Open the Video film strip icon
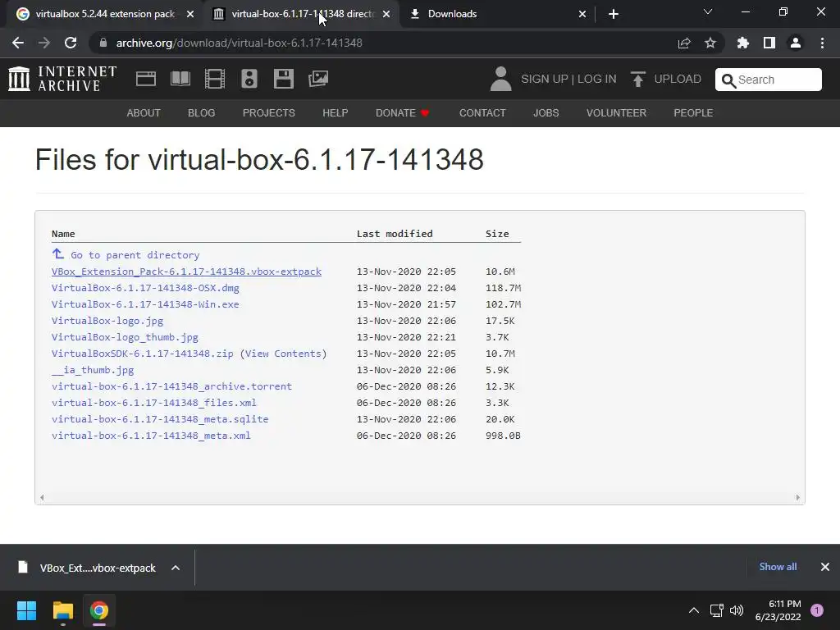Screen dimensions: 840x630 (x=215, y=79)
